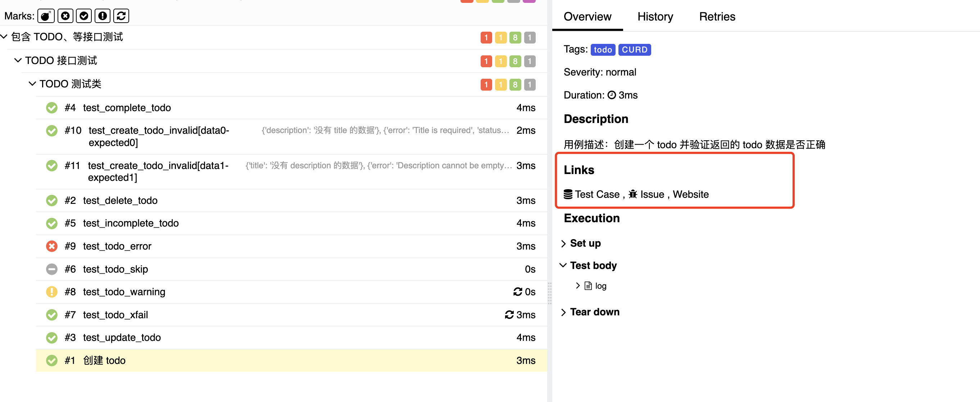This screenshot has width=980, height=402.
Task: Toggle the new passed (checkmark) mark filter
Action: [x=84, y=16]
